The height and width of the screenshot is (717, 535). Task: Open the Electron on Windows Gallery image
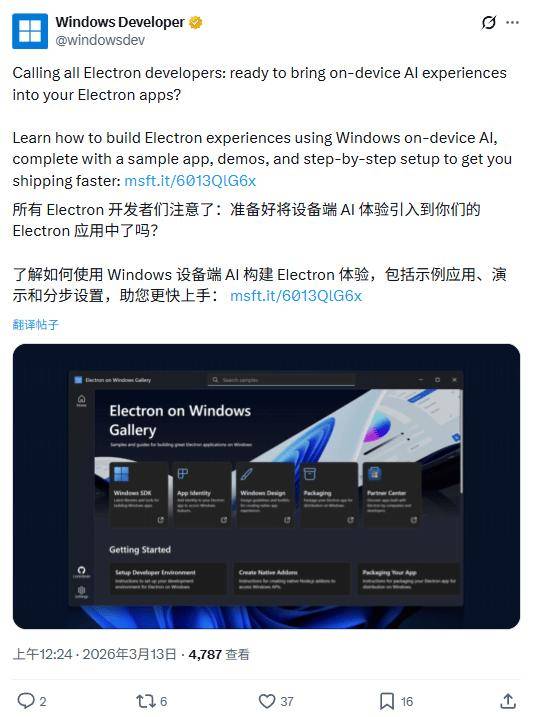(x=267, y=487)
